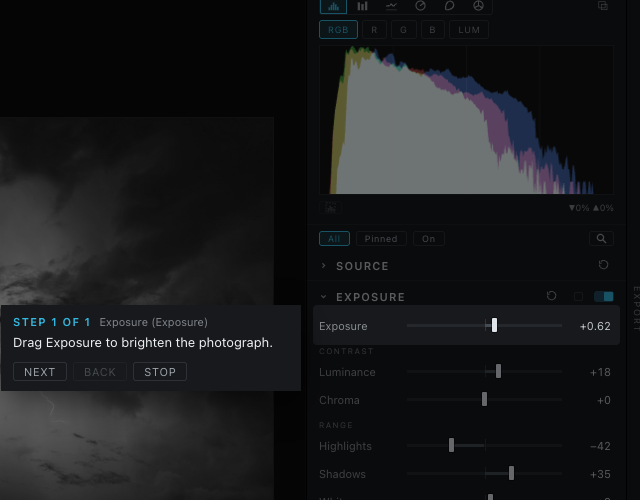Viewport: 640px width, 500px height.
Task: Click the Chroma slider handle
Action: point(484,399)
